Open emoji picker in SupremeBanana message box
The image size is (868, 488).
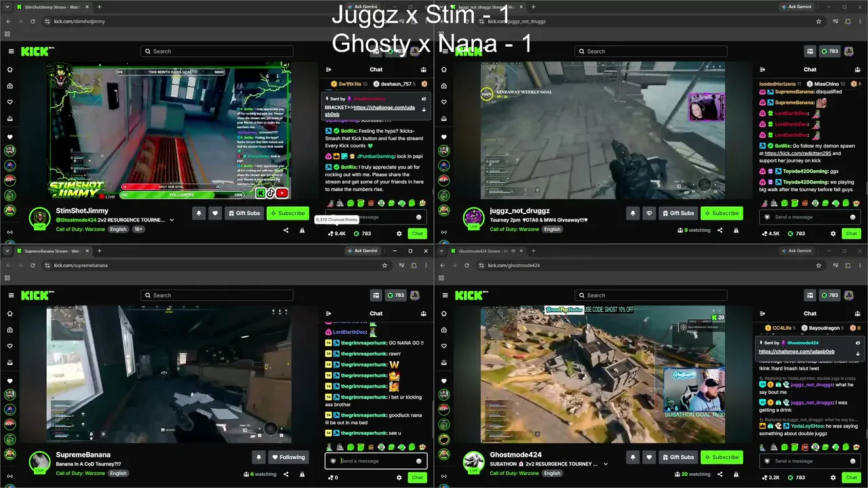coord(418,461)
